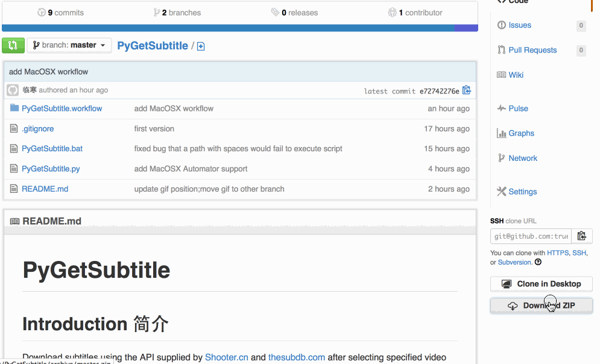Click 'add MacOSX workflow' commit message in file row

[x=174, y=108]
